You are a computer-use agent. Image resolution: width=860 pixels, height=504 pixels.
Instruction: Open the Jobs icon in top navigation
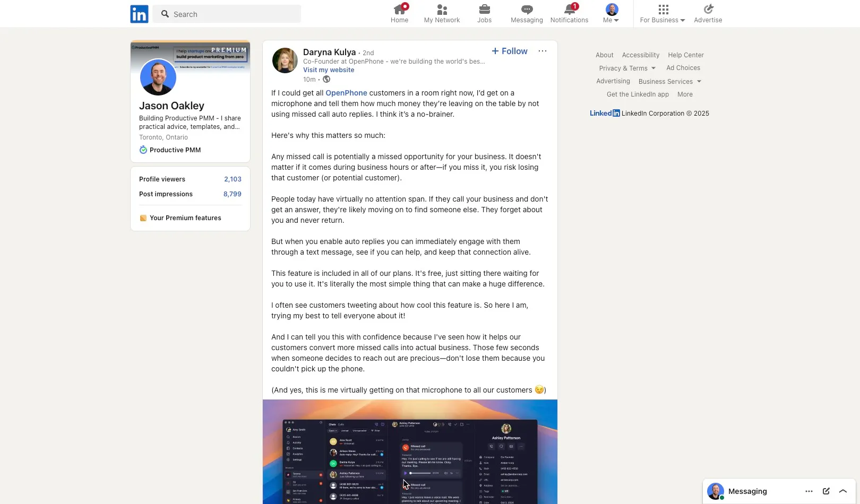[x=484, y=13]
